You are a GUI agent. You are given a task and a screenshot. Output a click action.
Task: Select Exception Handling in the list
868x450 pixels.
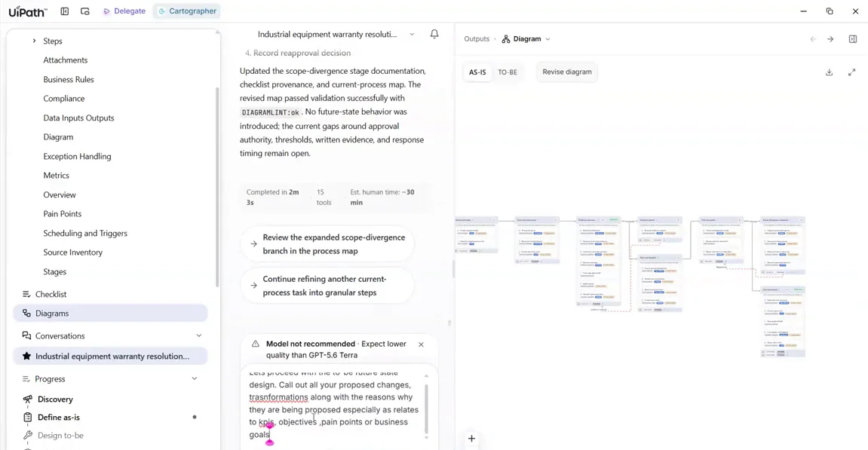point(77,156)
